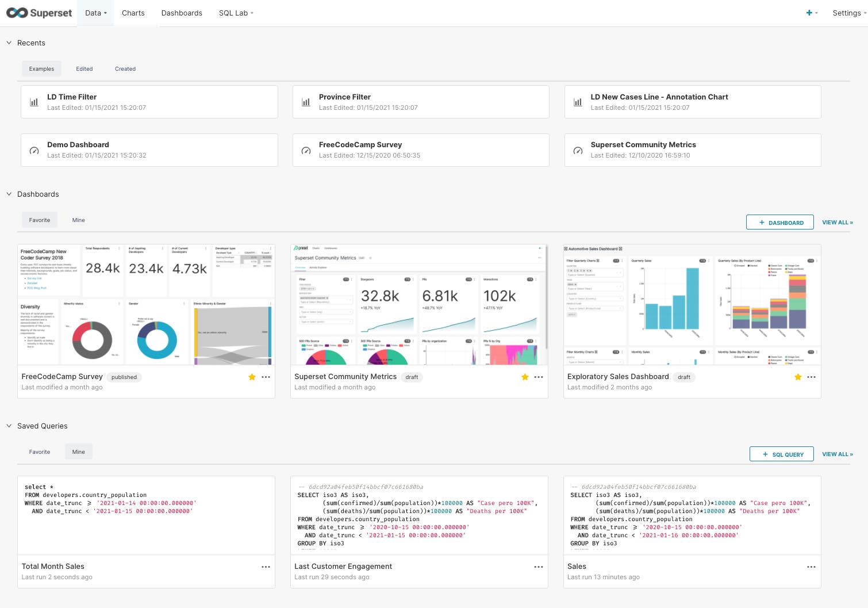
Task: Open the ellipsis menu for Total Month Sales query
Action: (266, 567)
